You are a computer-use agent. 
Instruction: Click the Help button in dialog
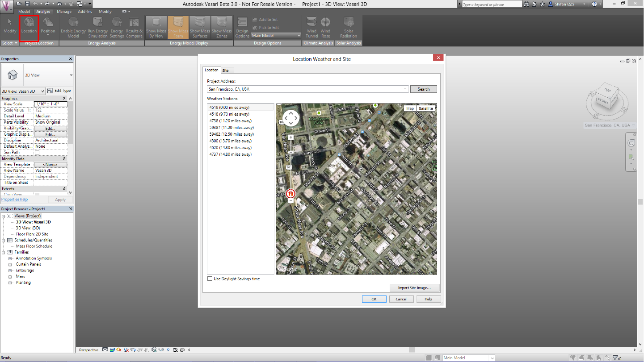coord(428,299)
